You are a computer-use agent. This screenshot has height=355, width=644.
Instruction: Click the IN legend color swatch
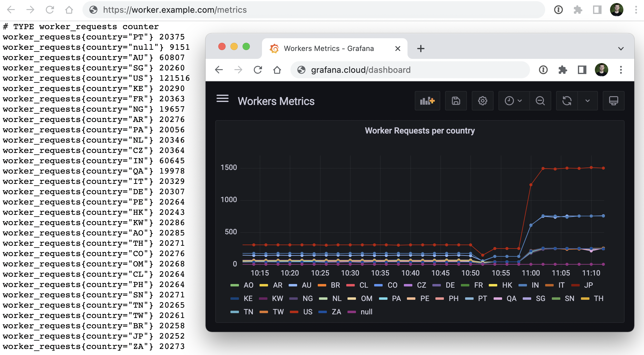[x=523, y=285]
